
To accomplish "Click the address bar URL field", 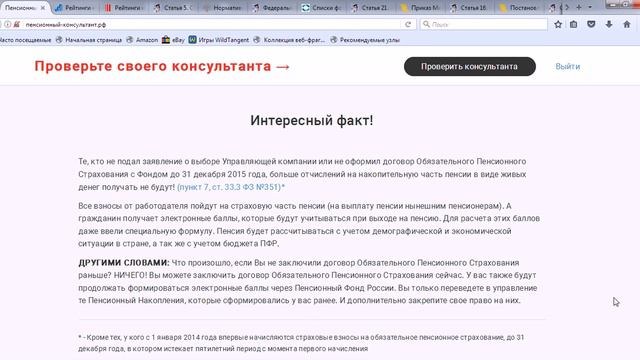I will click(212, 24).
